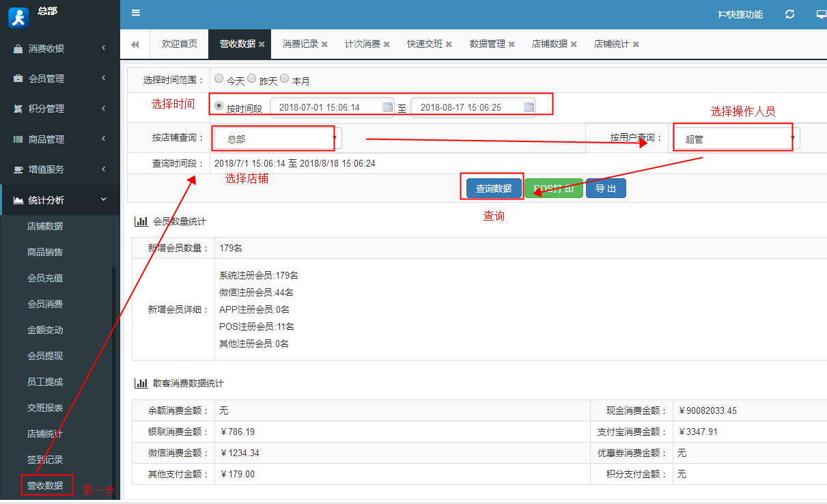Click the double-left arrow to scroll tabs
827x504 pixels.
pos(135,43)
